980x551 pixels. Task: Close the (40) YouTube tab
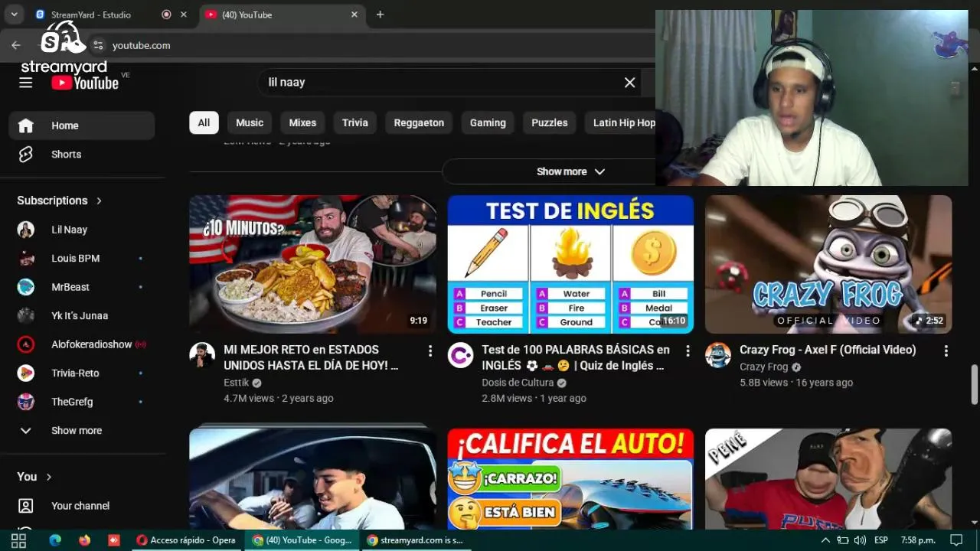[x=354, y=15]
